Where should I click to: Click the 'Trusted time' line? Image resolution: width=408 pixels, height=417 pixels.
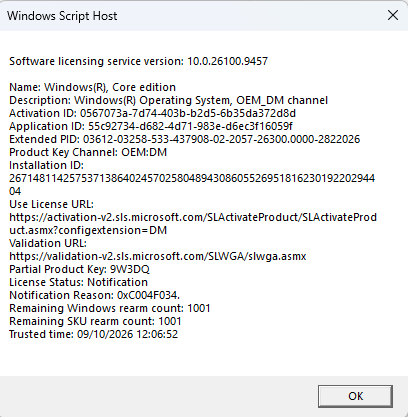point(94,334)
